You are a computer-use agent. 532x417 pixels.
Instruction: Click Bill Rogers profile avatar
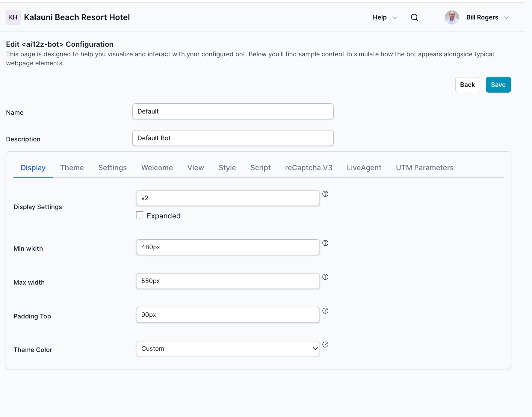point(452,17)
